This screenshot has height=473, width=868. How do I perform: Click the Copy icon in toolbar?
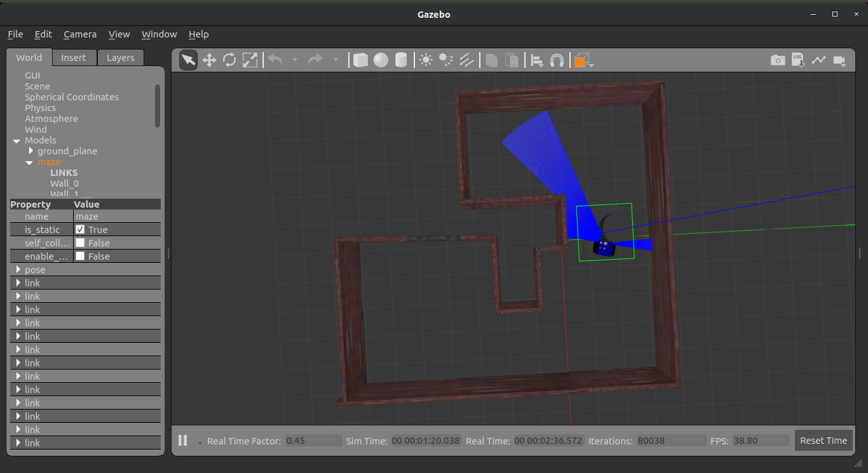point(491,60)
